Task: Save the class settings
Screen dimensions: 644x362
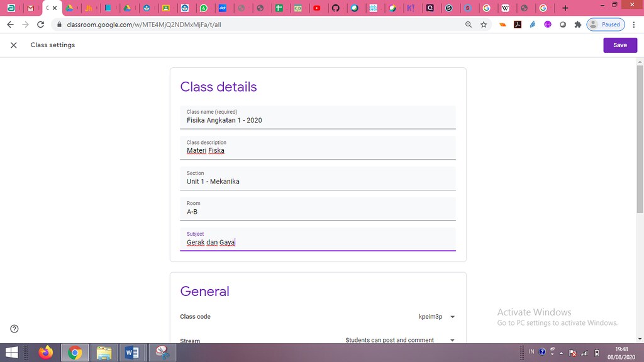Action: (x=619, y=45)
